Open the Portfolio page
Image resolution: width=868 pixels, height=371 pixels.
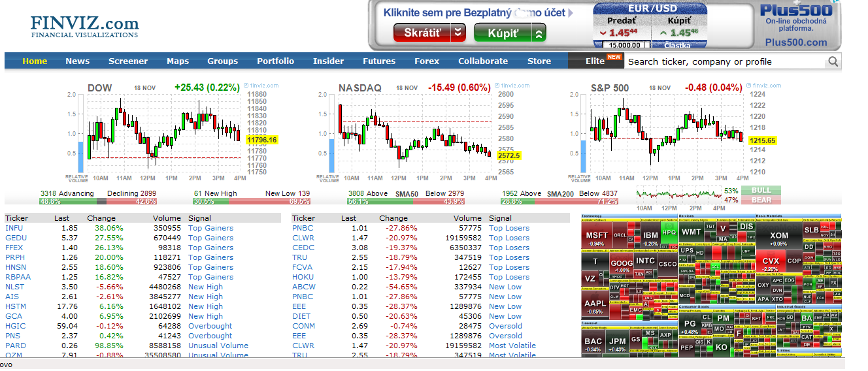pyautogui.click(x=275, y=61)
